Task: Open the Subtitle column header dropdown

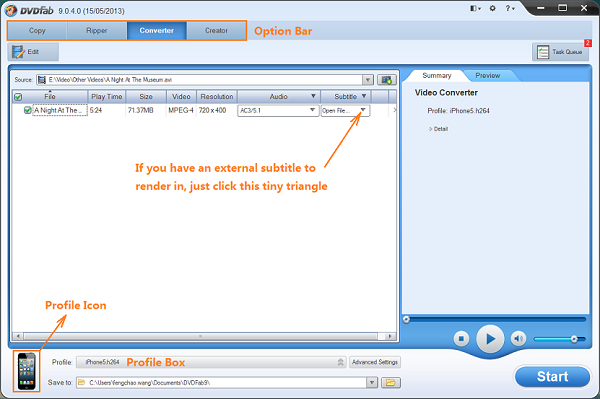Action: pos(364,96)
